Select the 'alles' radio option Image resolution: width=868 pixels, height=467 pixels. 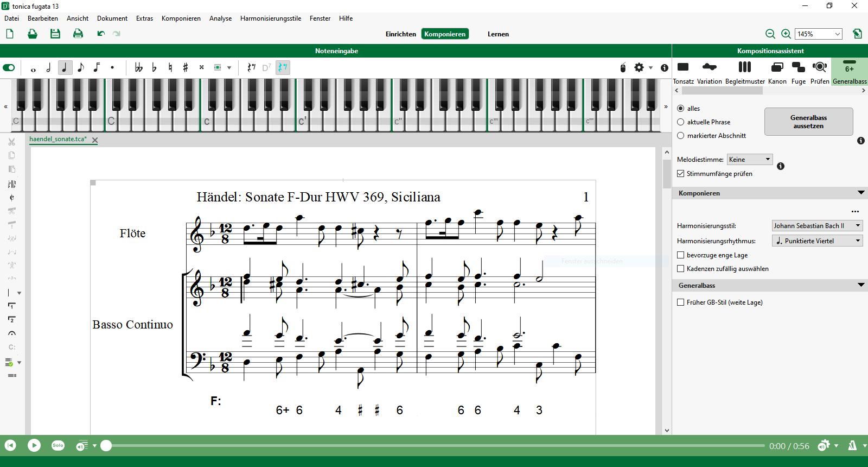(680, 109)
